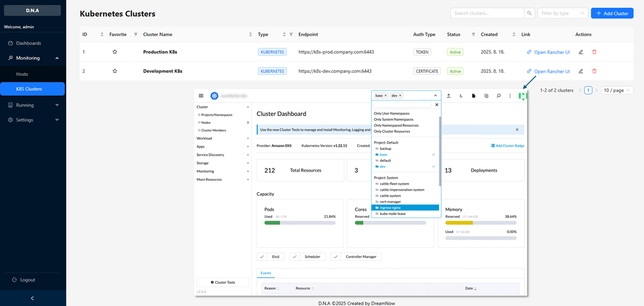Collapse the namespace filter dropdown
The height and width of the screenshot is (306, 644).
[436, 95]
